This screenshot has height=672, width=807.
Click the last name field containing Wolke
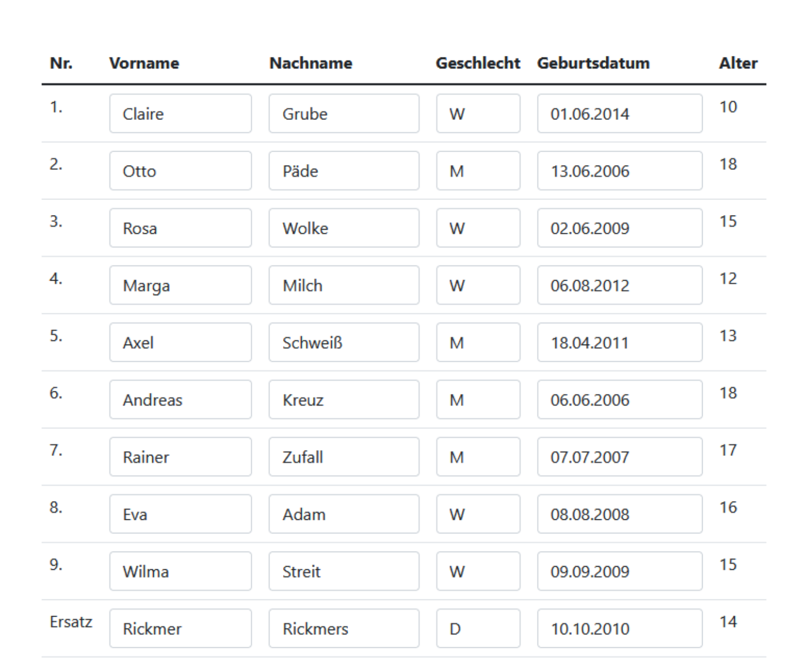click(x=344, y=228)
